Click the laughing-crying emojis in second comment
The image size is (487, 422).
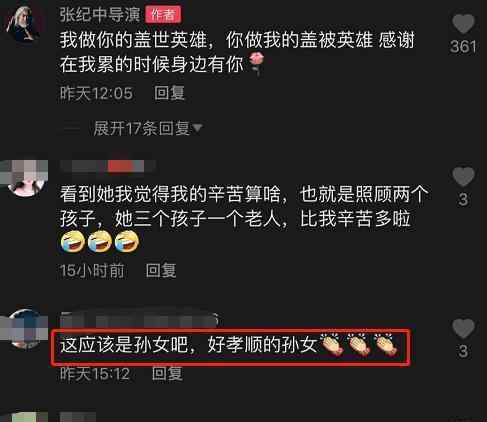click(x=100, y=242)
